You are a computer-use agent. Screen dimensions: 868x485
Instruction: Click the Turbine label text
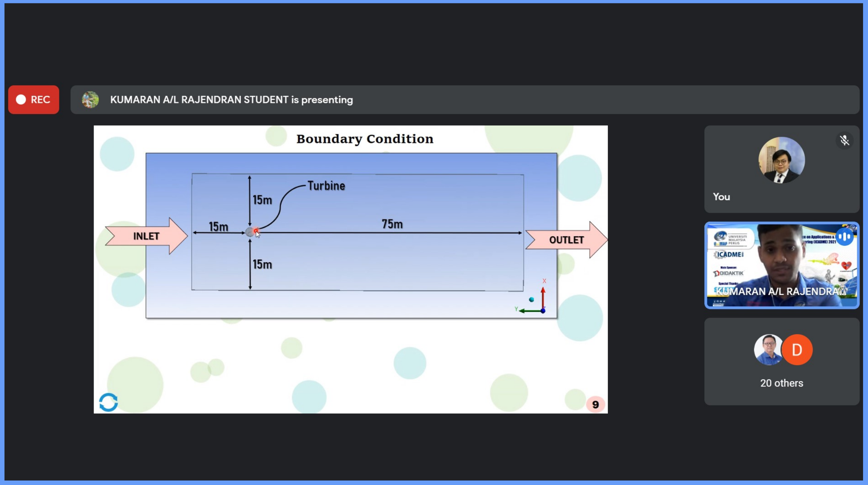point(326,186)
